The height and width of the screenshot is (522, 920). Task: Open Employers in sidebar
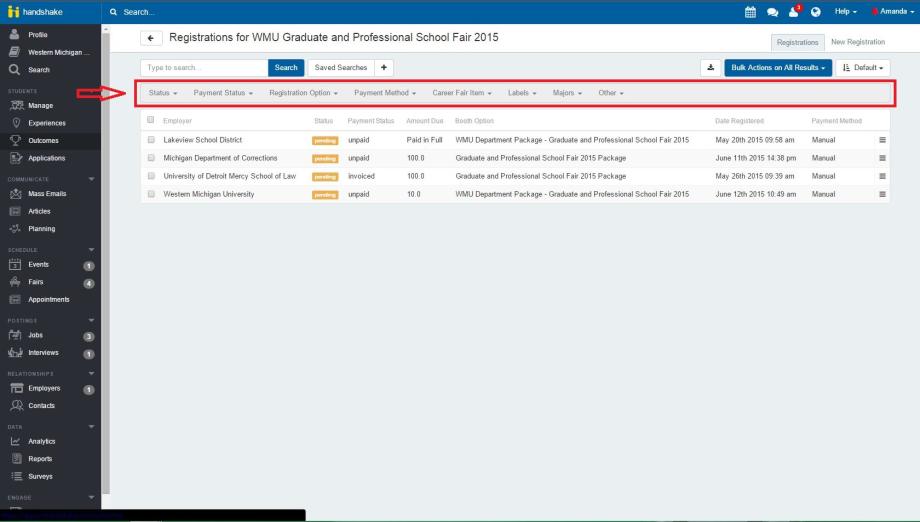(x=44, y=388)
